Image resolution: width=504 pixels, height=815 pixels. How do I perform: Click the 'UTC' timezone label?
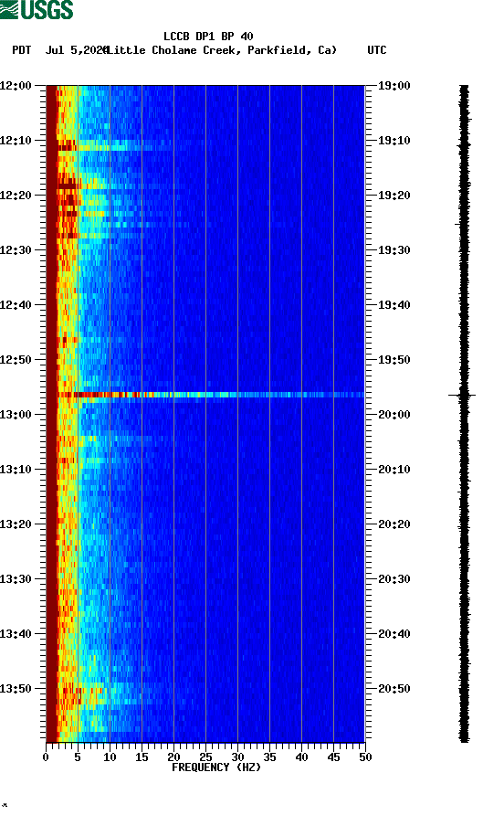point(377,50)
